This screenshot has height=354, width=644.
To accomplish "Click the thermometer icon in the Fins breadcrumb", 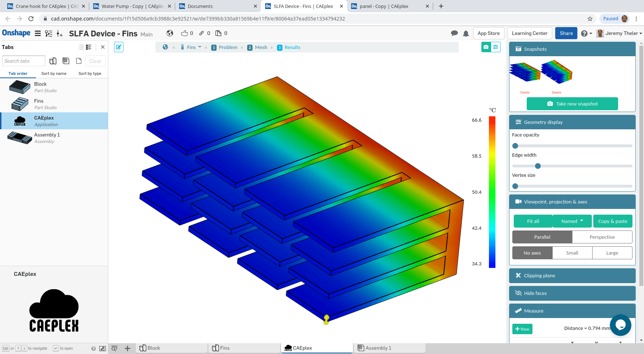I will [182, 47].
